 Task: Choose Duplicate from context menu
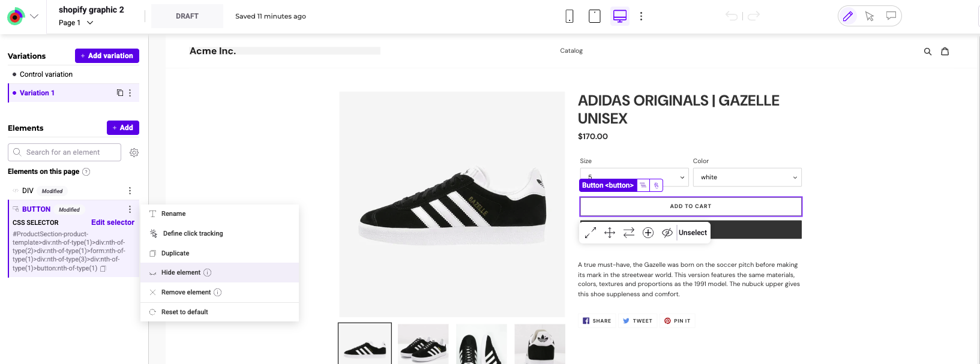tap(175, 254)
